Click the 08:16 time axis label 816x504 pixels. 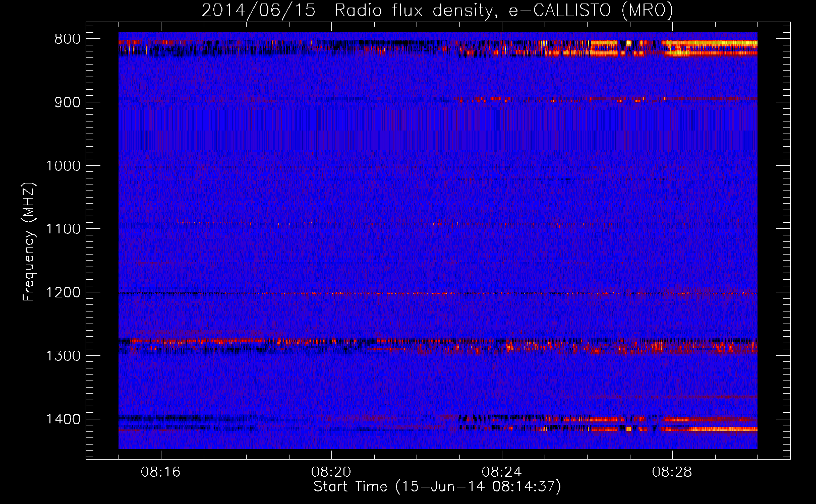coord(161,472)
